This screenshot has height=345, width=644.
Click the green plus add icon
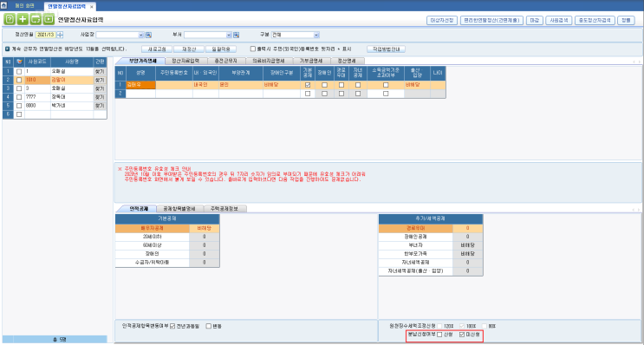click(x=23, y=19)
